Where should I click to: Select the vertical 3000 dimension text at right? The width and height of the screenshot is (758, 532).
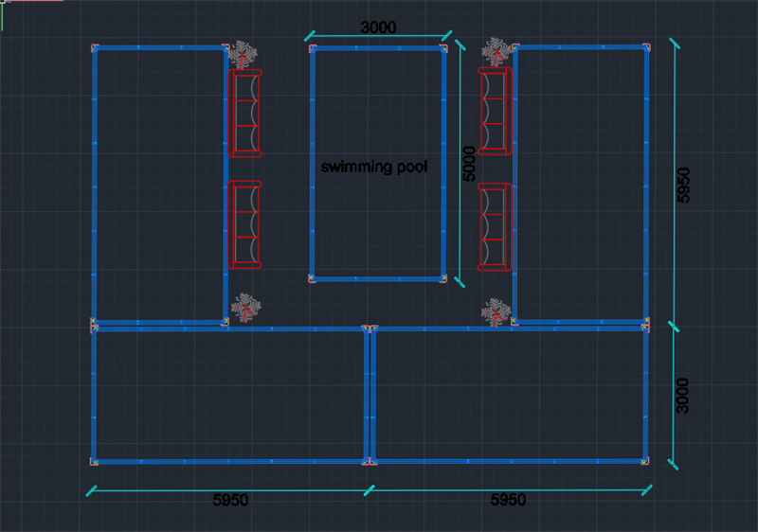tap(682, 397)
